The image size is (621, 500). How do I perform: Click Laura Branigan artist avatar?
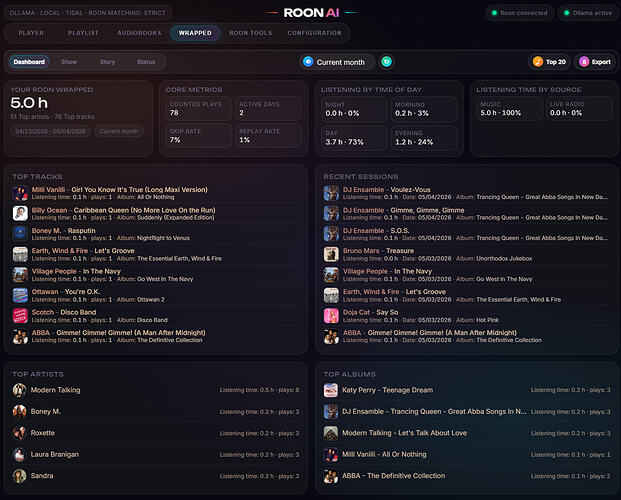pyautogui.click(x=19, y=454)
